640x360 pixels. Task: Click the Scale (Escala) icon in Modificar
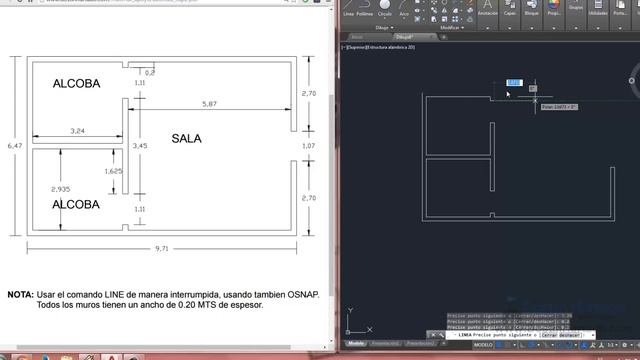[x=444, y=19]
